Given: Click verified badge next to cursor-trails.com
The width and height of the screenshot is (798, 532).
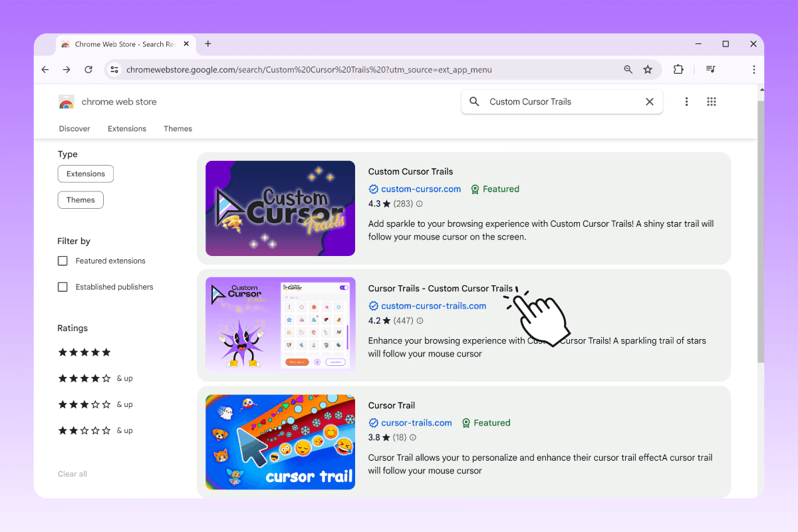Looking at the screenshot, I should pyautogui.click(x=373, y=423).
